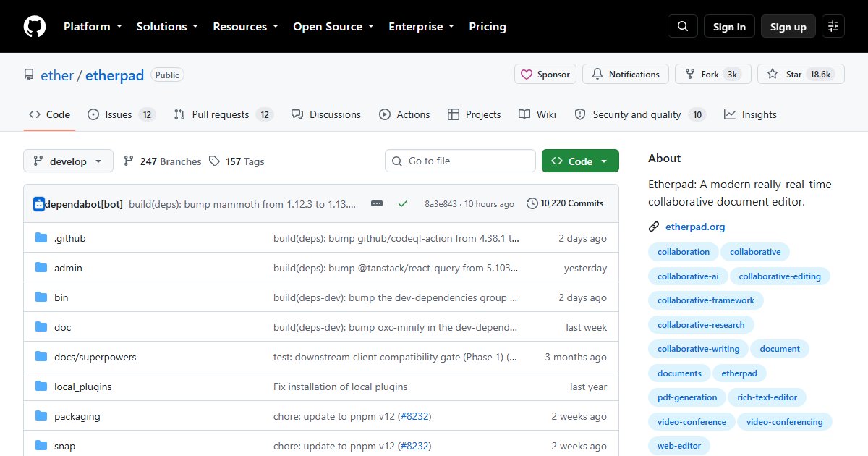Viewport: 868px width, 456px height.
Task: Open the Open Source dropdown menu
Action: coord(333,27)
